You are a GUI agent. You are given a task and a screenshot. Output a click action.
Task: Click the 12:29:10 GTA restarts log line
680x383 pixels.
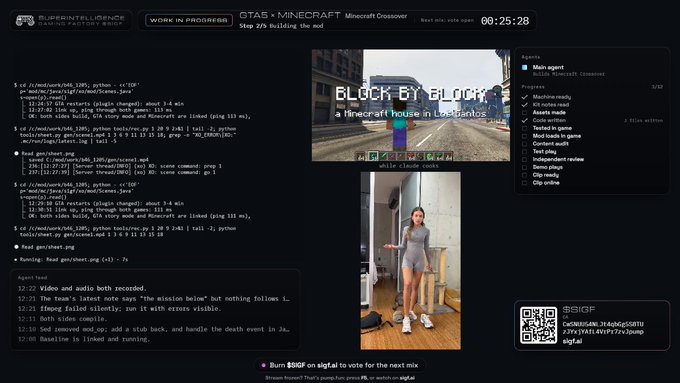click(106, 203)
